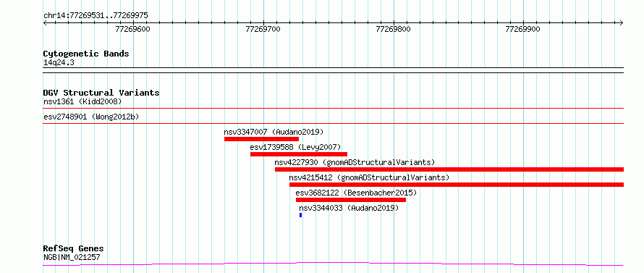644x273 pixels.
Task: Click the esv1739588 (Levy2007) red variant bar
Action: (x=299, y=154)
